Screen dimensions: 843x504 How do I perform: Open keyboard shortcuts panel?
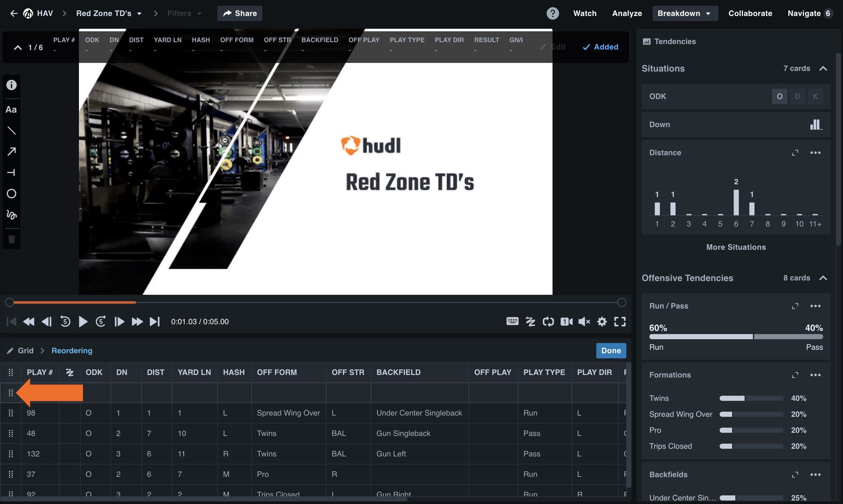(x=512, y=321)
